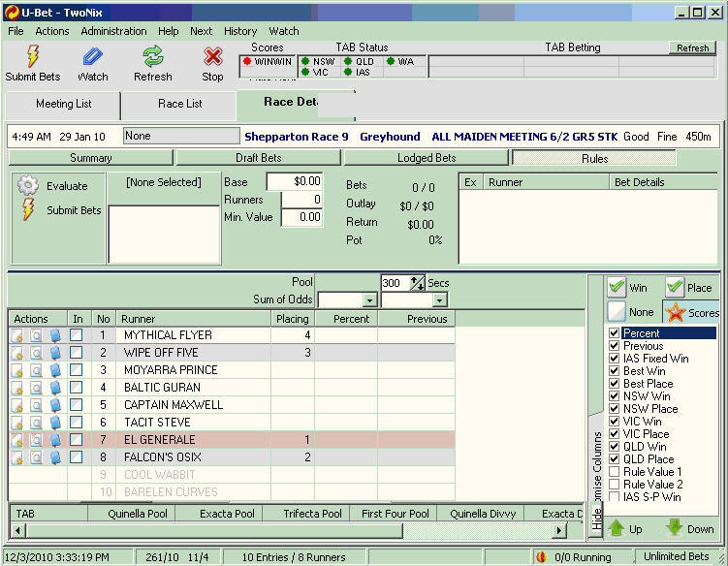Image resolution: width=728 pixels, height=566 pixels.
Task: Click the green Down arrow icon
Action: tap(674, 528)
